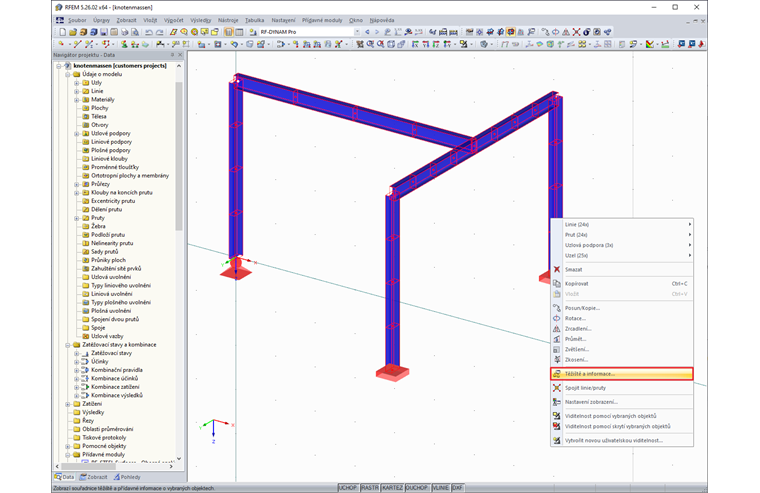Choose Smazat in the context menu
The height and width of the screenshot is (493, 760).
tap(621, 270)
